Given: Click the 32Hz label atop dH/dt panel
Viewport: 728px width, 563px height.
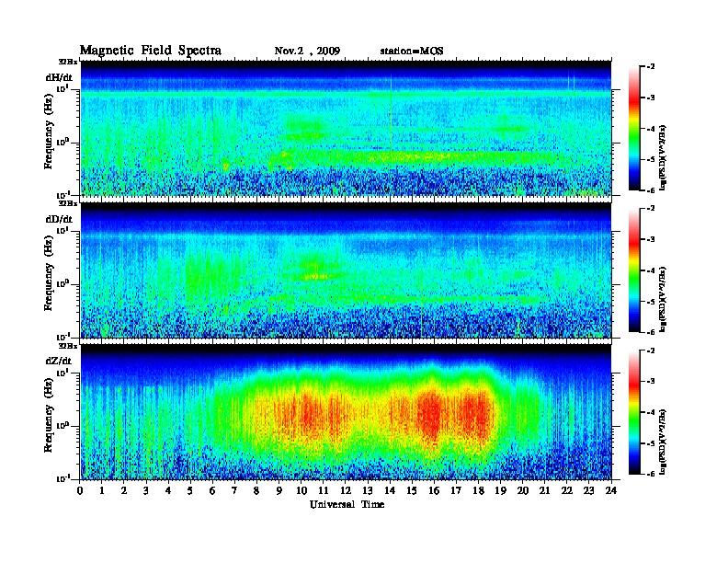Looking at the screenshot, I should click(x=68, y=62).
